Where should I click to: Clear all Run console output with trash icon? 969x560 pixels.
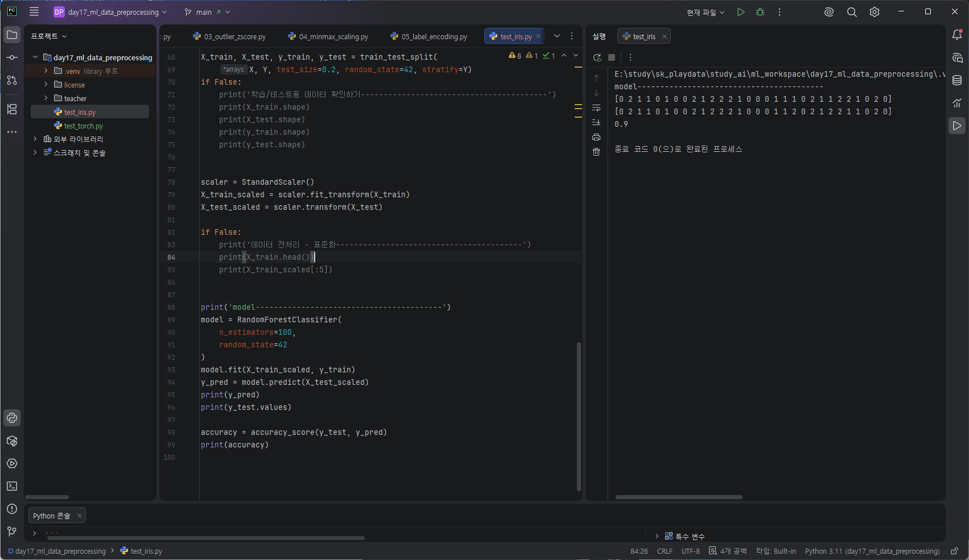pos(596,152)
